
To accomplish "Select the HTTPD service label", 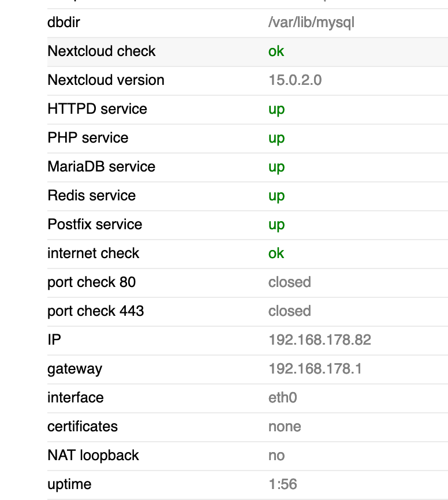I will (97, 109).
